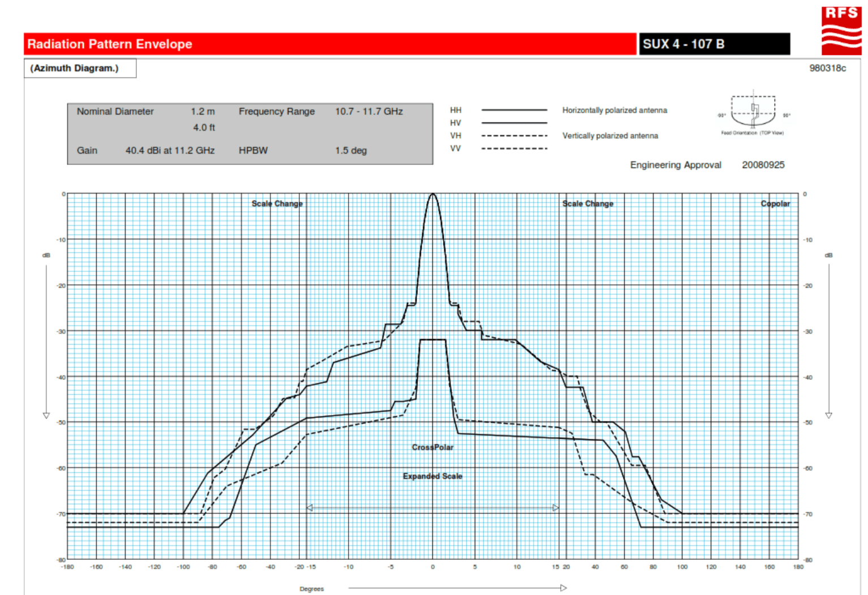Image resolution: width=868 pixels, height=595 pixels.
Task: Click the Gain label
Action: pos(87,151)
